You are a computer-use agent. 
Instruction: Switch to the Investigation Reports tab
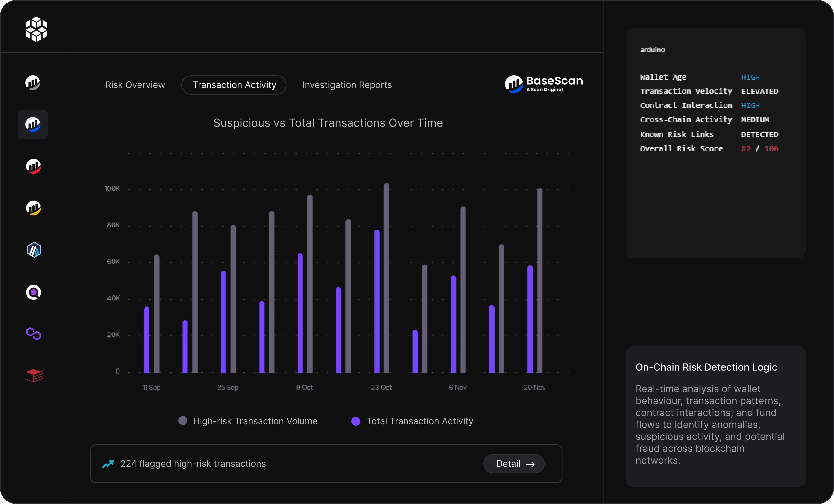(x=347, y=85)
